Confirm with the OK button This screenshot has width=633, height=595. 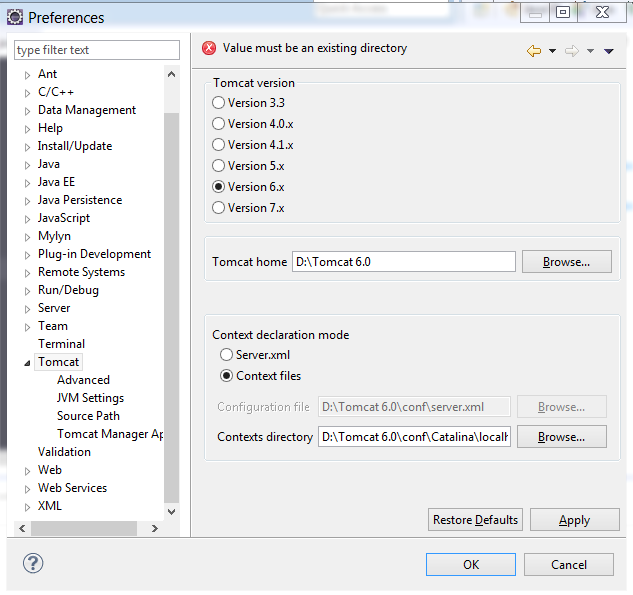tap(471, 564)
